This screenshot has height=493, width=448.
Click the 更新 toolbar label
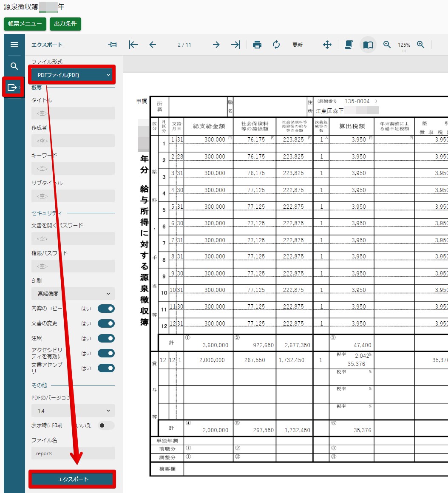(x=298, y=45)
